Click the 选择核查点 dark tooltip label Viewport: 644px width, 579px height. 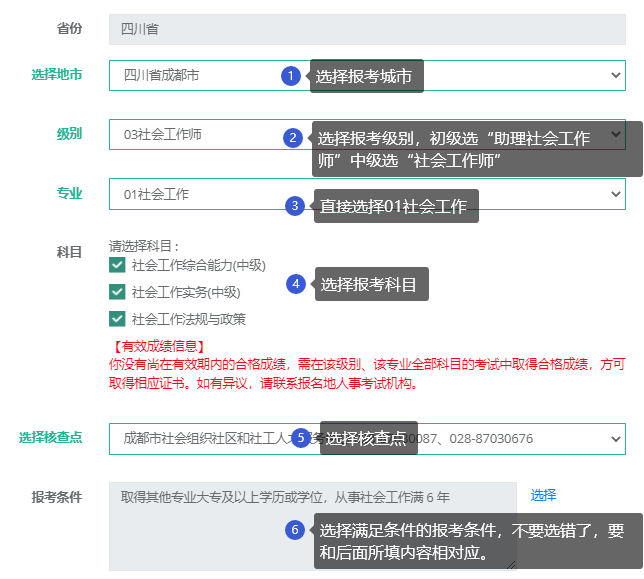click(368, 438)
